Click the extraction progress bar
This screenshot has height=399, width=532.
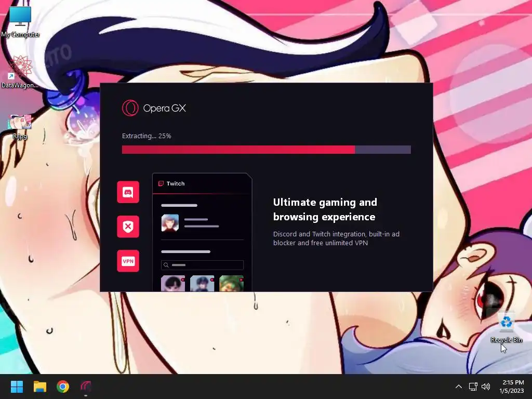pyautogui.click(x=267, y=150)
